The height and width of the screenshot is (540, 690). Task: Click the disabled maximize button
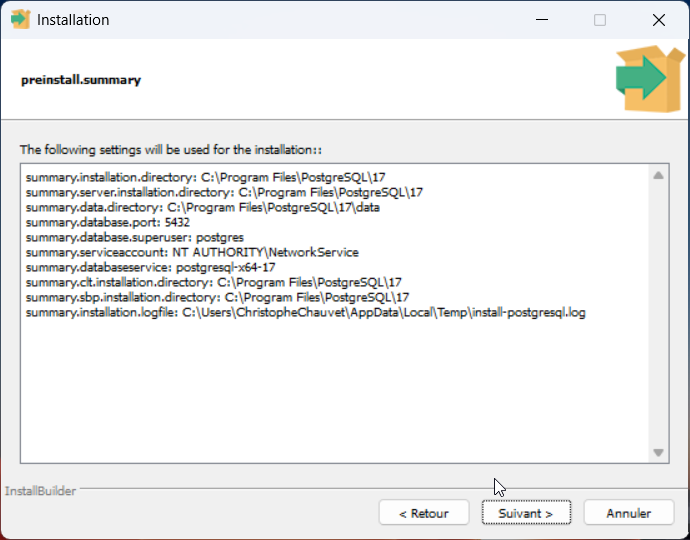(x=600, y=20)
